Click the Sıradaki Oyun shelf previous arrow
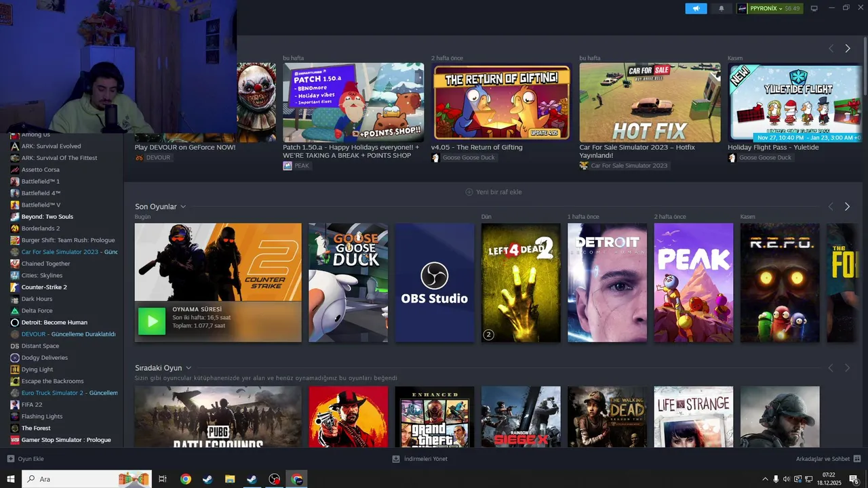868x488 pixels. pos(831,368)
